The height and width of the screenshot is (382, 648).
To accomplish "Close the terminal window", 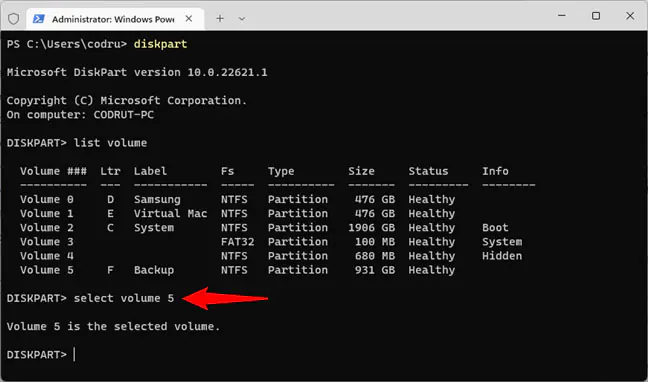I will 630,16.
